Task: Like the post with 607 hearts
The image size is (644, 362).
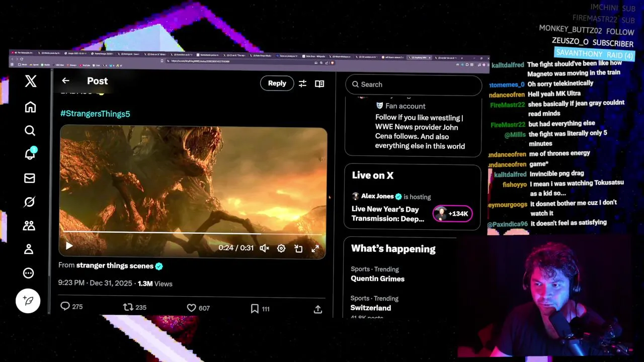Action: click(198, 308)
